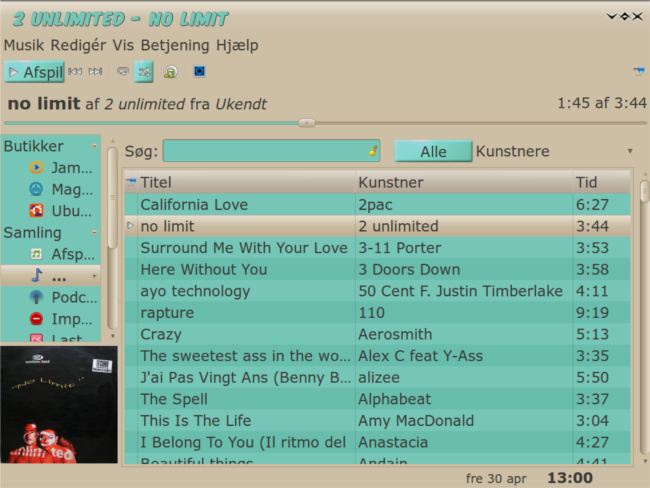Click the 13:00 clock

[570, 478]
